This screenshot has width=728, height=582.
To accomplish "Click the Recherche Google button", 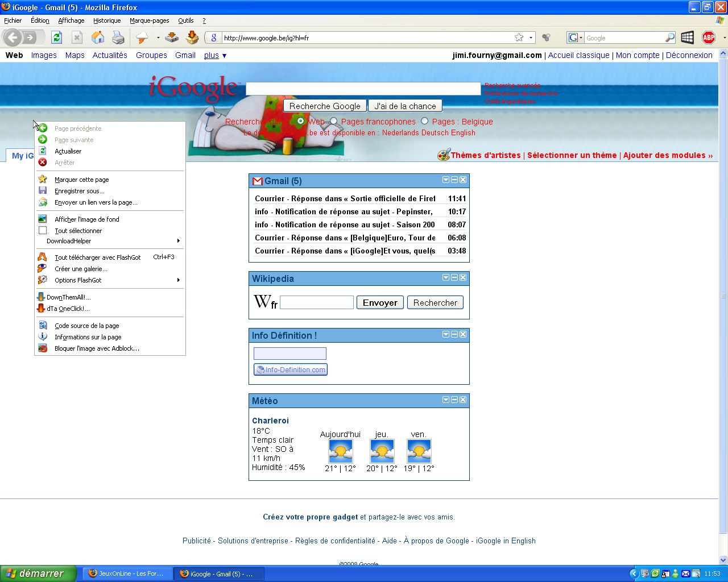I will 325,106.
